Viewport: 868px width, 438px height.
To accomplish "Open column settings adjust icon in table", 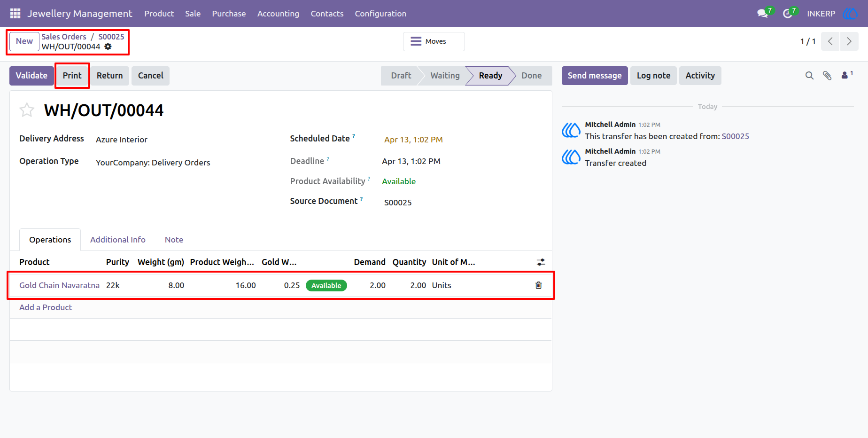I will point(541,262).
